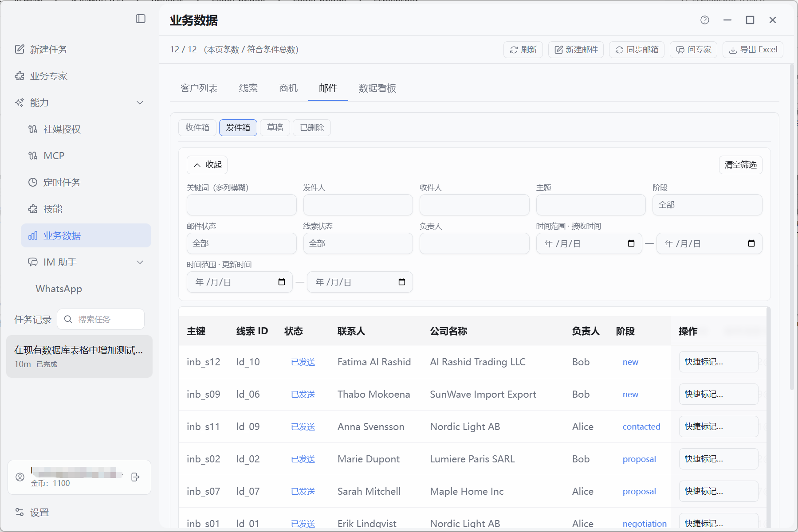The image size is (798, 532).
Task: Click the Lumiere Paris SARL cell
Action: coord(472,459)
